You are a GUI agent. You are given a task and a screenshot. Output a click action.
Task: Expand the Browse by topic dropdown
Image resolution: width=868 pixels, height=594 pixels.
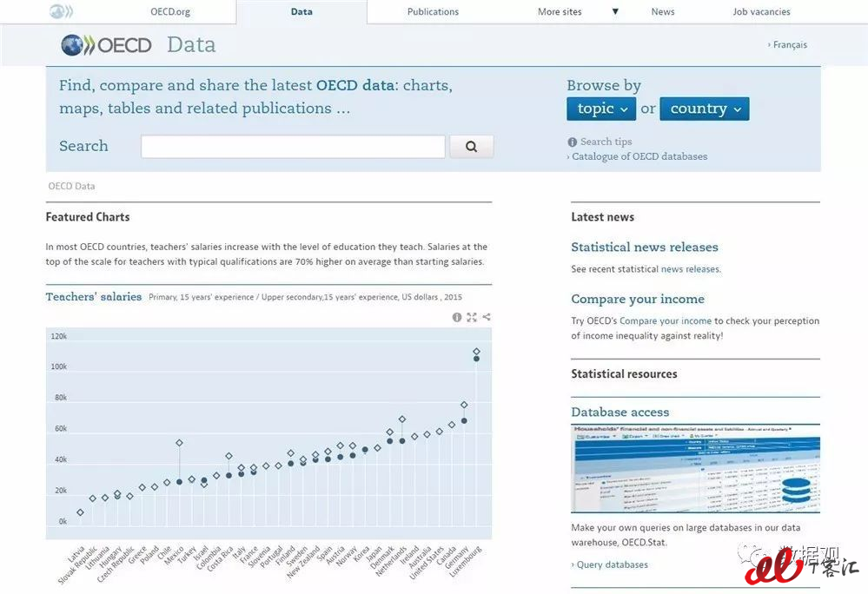click(x=601, y=109)
